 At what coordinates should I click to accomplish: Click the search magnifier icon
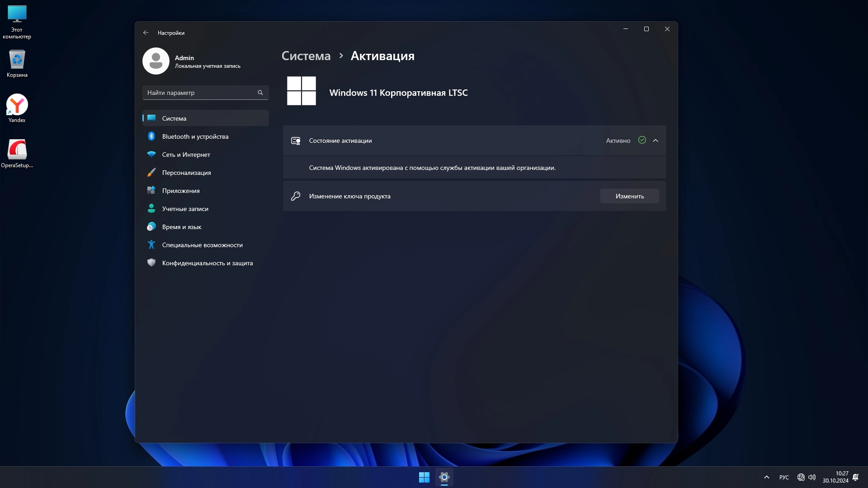(260, 93)
